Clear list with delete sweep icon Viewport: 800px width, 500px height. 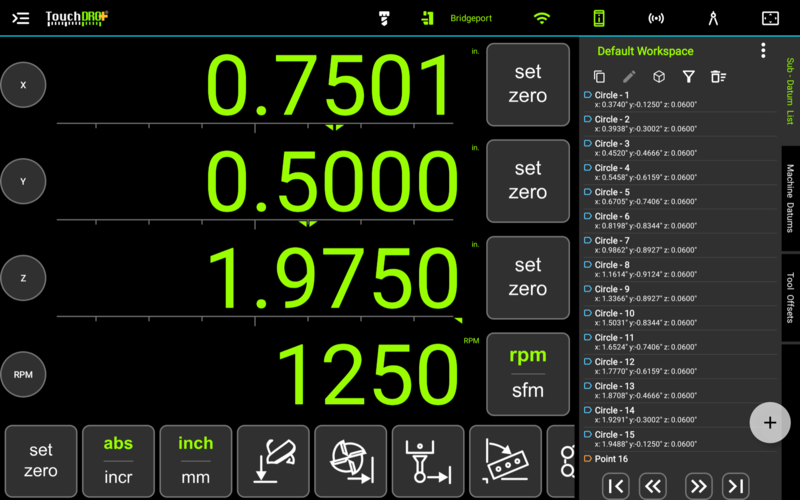click(x=718, y=77)
